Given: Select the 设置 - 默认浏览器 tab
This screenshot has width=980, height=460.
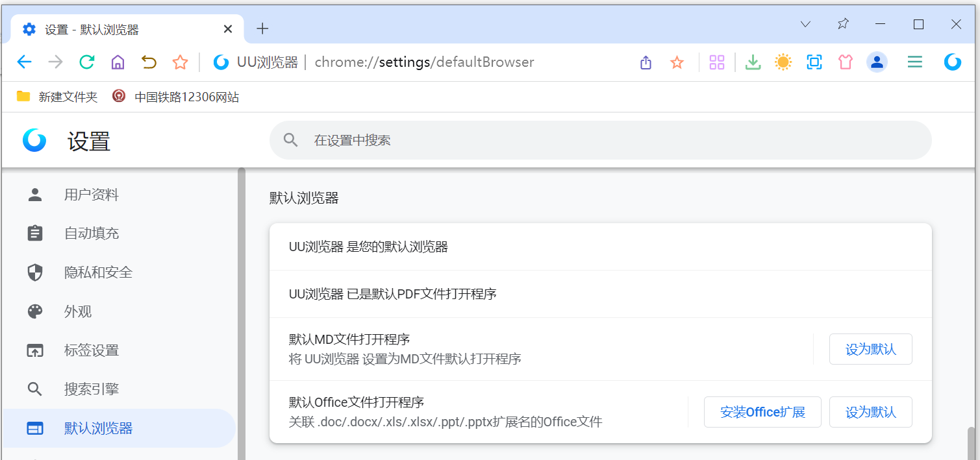Looking at the screenshot, I should [128, 29].
